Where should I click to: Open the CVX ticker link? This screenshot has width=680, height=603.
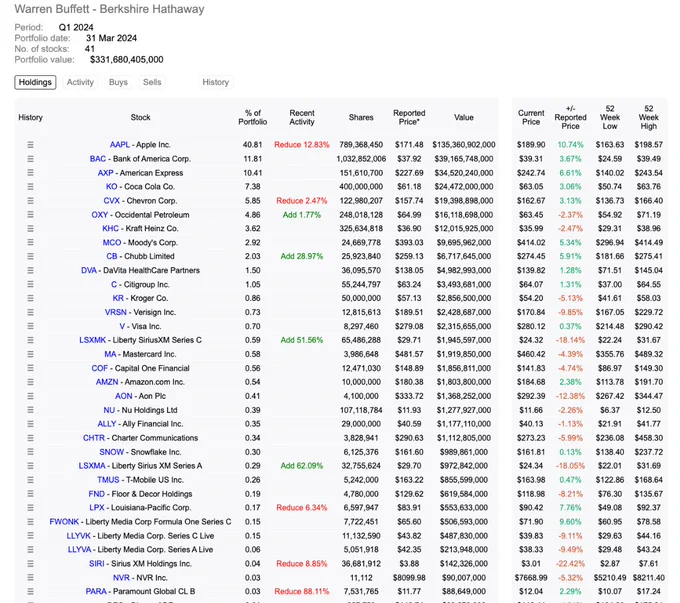pyautogui.click(x=111, y=201)
